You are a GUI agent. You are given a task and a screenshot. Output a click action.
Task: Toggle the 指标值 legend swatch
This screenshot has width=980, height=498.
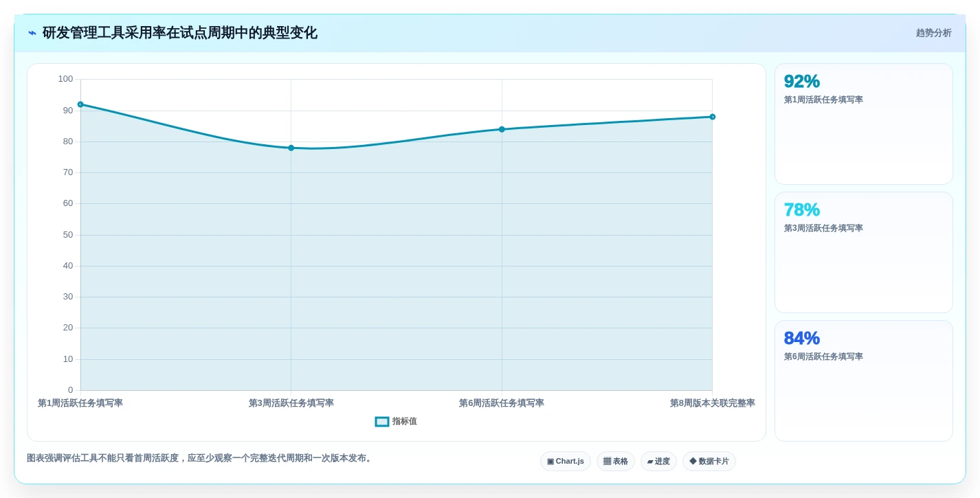tap(382, 422)
